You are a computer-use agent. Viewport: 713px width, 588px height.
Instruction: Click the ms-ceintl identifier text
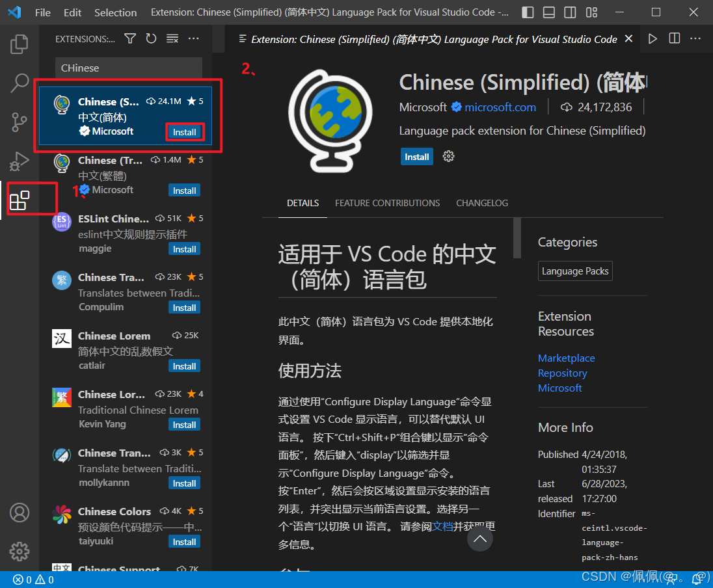pos(614,535)
